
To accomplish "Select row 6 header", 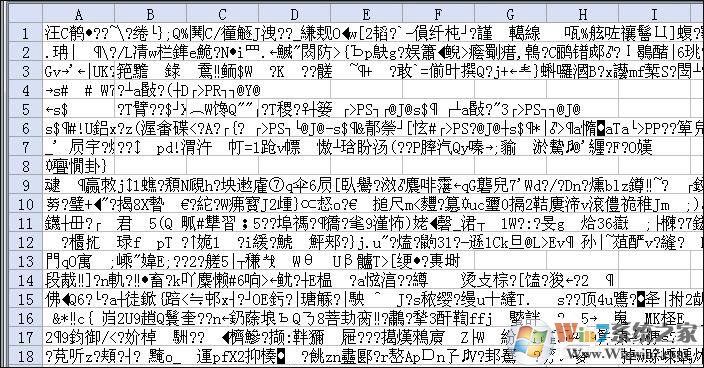I will (26, 128).
